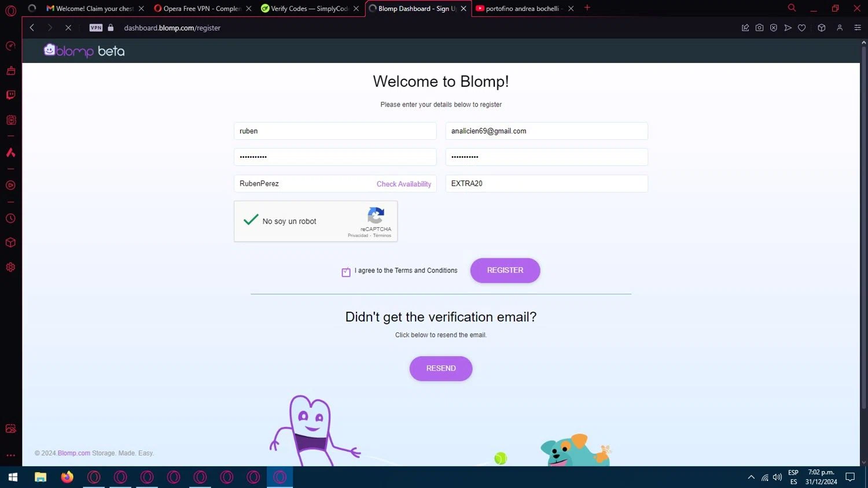Open GX Cleaner broom icon in sidebar
The image size is (868, 488).
click(x=10, y=71)
